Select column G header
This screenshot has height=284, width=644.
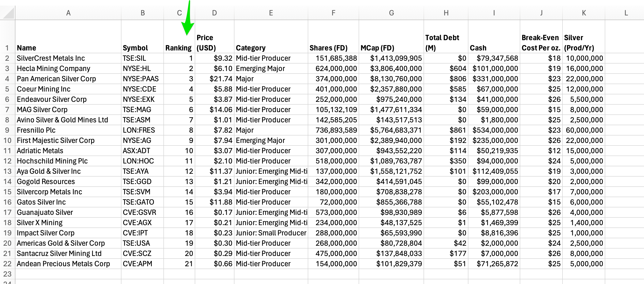(x=392, y=13)
